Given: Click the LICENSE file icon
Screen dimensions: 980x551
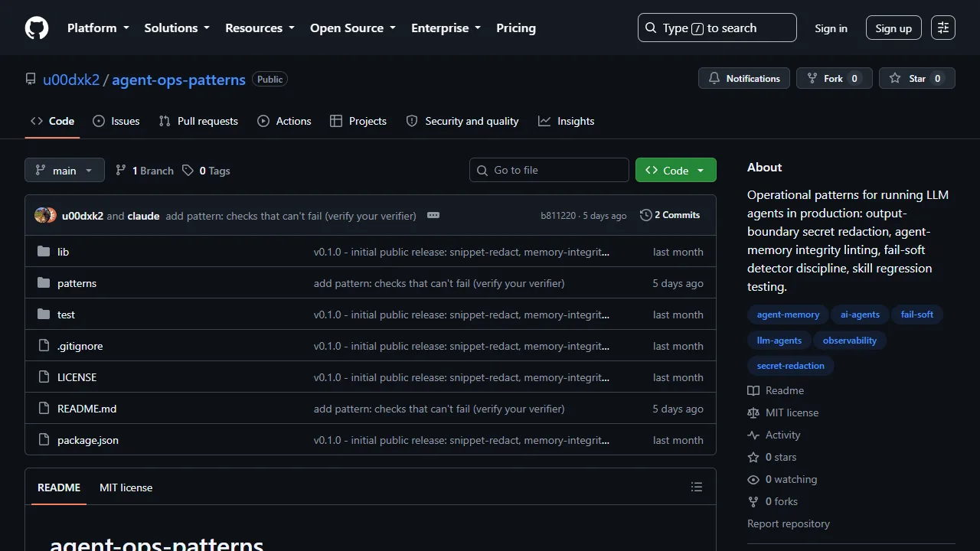Looking at the screenshot, I should tap(44, 377).
